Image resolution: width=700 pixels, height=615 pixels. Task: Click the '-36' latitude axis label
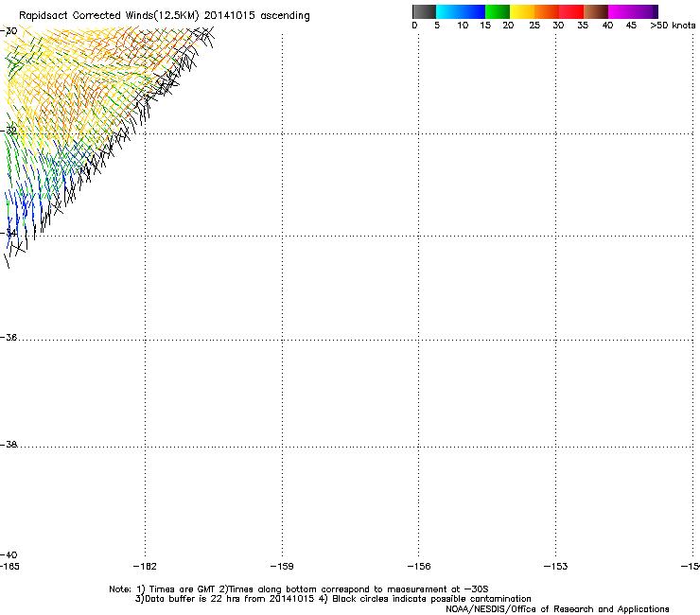[9, 337]
